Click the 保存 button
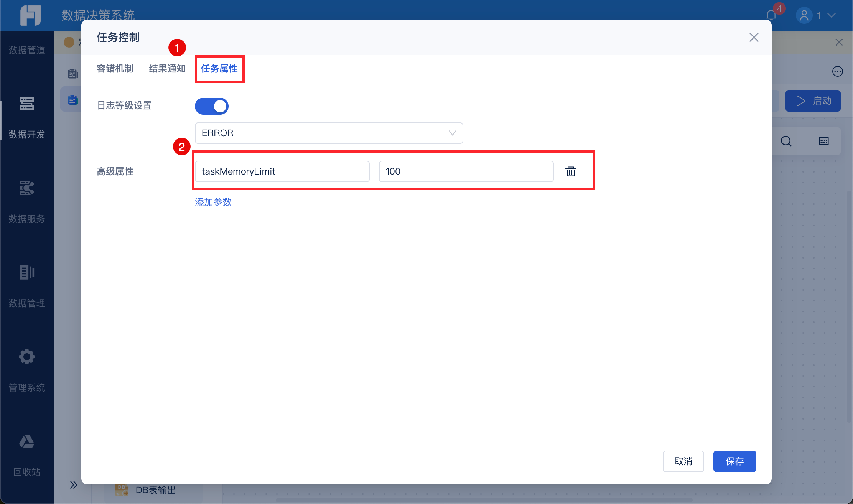 734,461
